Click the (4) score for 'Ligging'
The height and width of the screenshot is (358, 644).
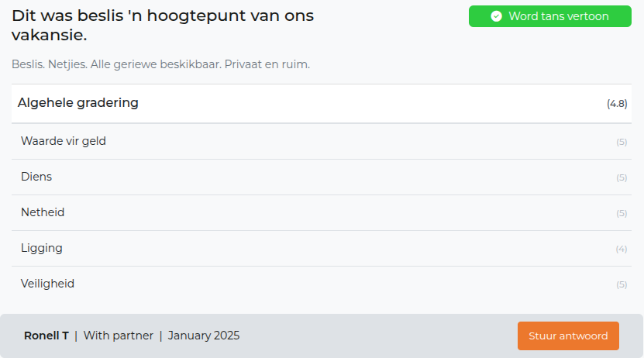point(622,249)
